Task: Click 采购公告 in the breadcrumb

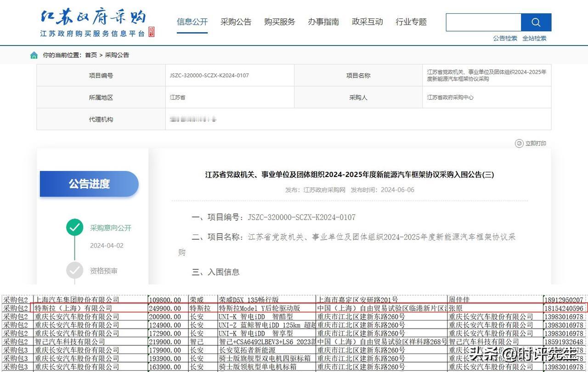Action: [x=117, y=55]
